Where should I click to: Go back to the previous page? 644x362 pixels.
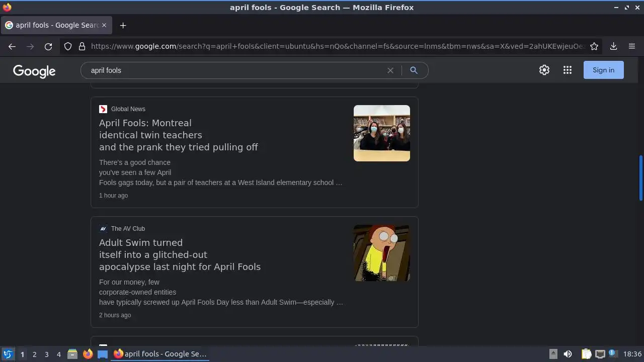[x=12, y=46]
